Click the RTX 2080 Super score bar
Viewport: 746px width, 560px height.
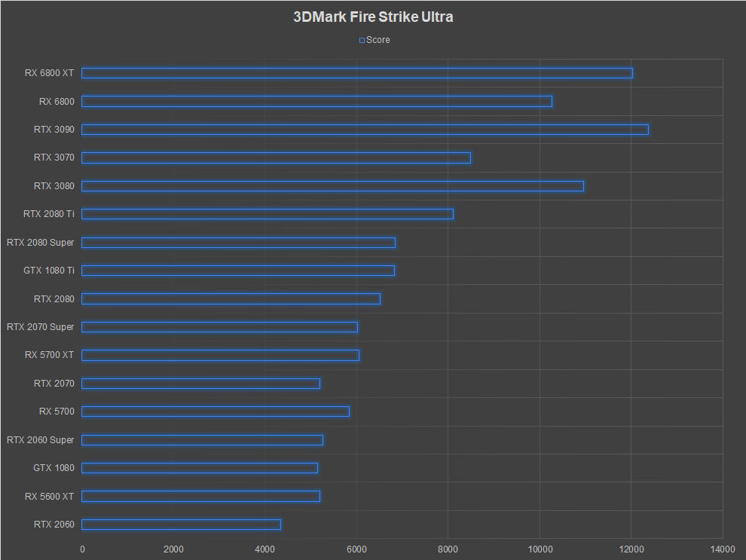[x=238, y=243]
